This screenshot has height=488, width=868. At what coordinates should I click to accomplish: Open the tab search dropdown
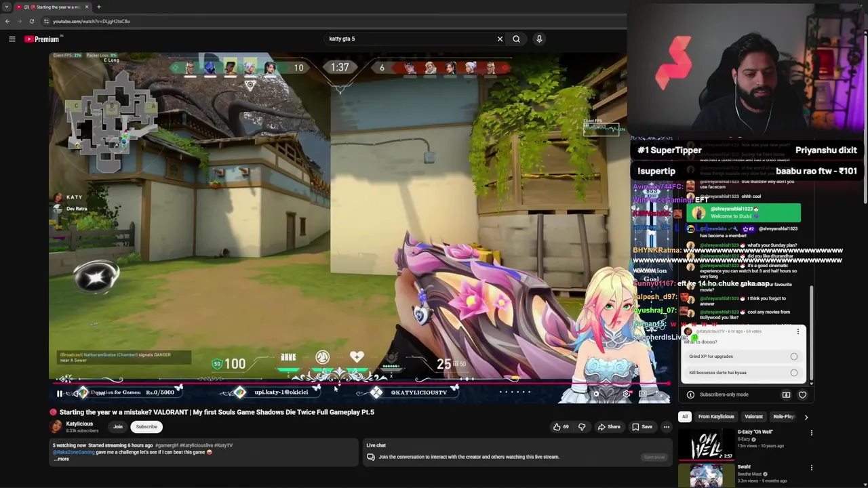tap(7, 7)
